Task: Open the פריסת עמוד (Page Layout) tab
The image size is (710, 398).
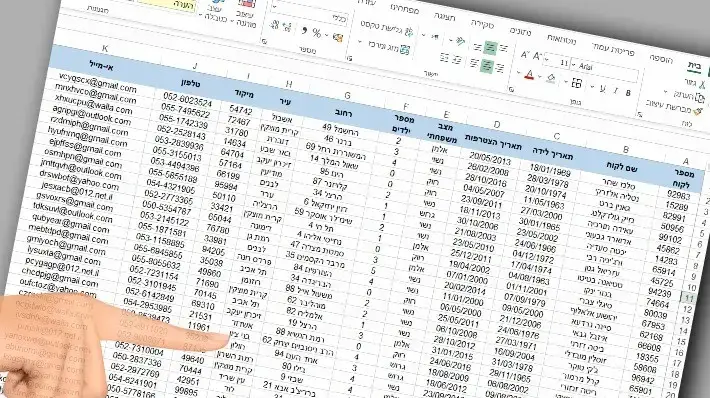Action: coord(614,49)
